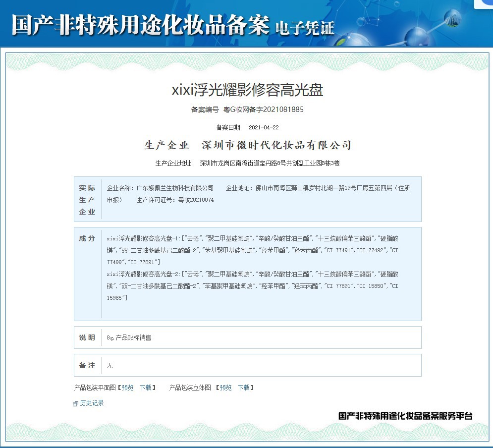493x448 pixels.
Task: Click the xixi浮光耀影修容高光盘-1 ingredient list
Action: [253, 250]
